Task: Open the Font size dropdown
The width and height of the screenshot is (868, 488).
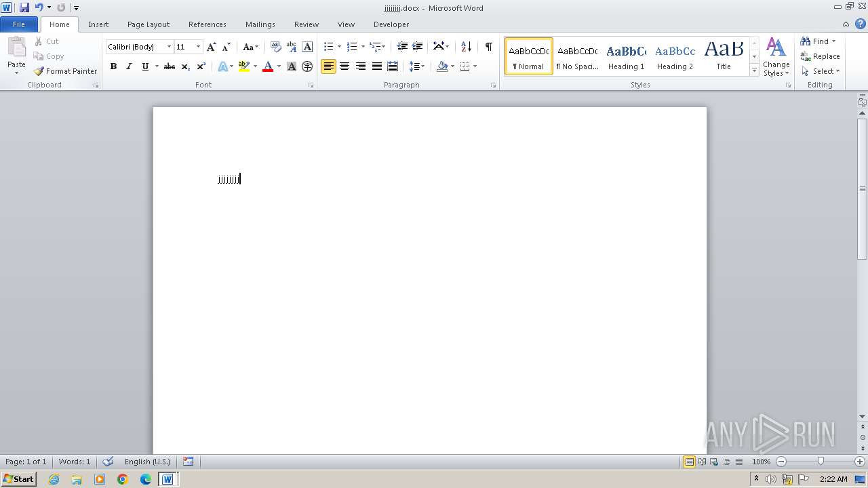Action: pos(198,47)
